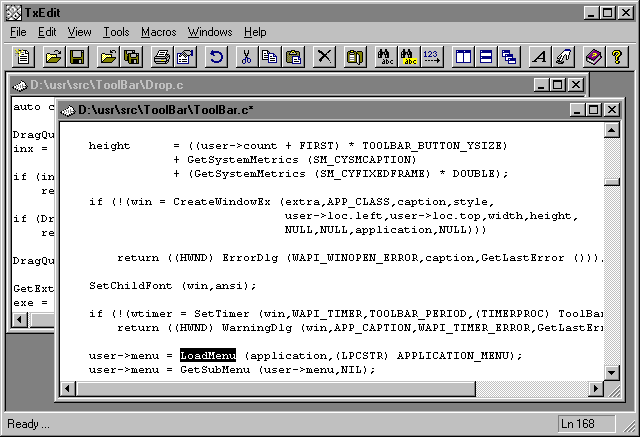
Task: Click the GetSubMenu text in code
Action: 215,370
